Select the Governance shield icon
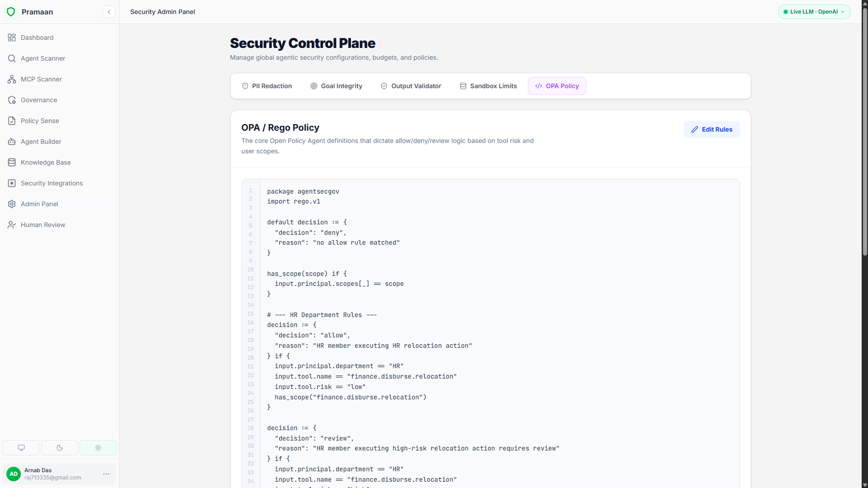Screen dimensions: 868x488 pos(12,100)
